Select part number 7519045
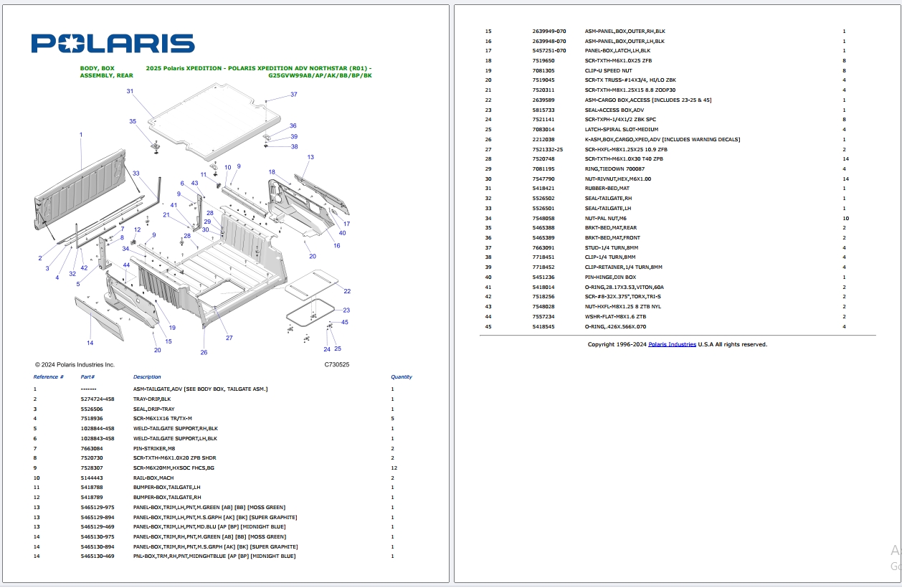902x588 pixels. pyautogui.click(x=543, y=80)
